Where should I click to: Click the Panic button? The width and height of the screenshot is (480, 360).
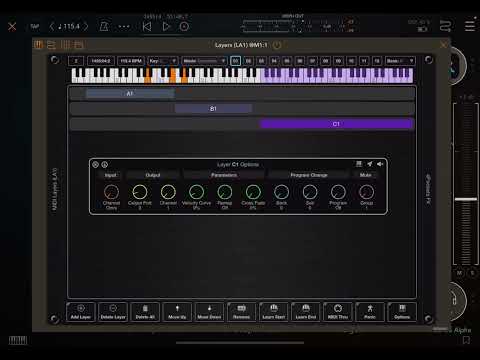tap(370, 312)
